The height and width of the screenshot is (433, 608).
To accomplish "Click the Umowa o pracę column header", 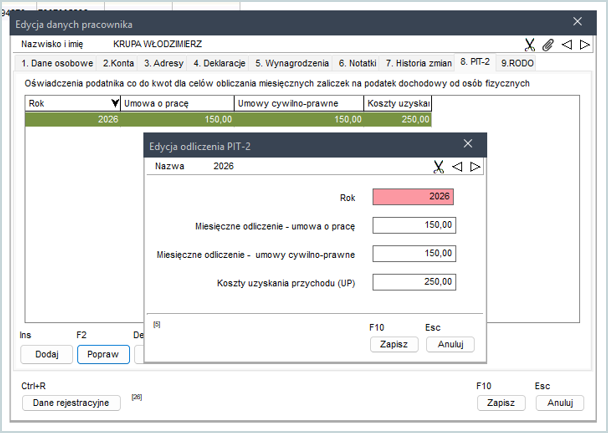I will [178, 104].
